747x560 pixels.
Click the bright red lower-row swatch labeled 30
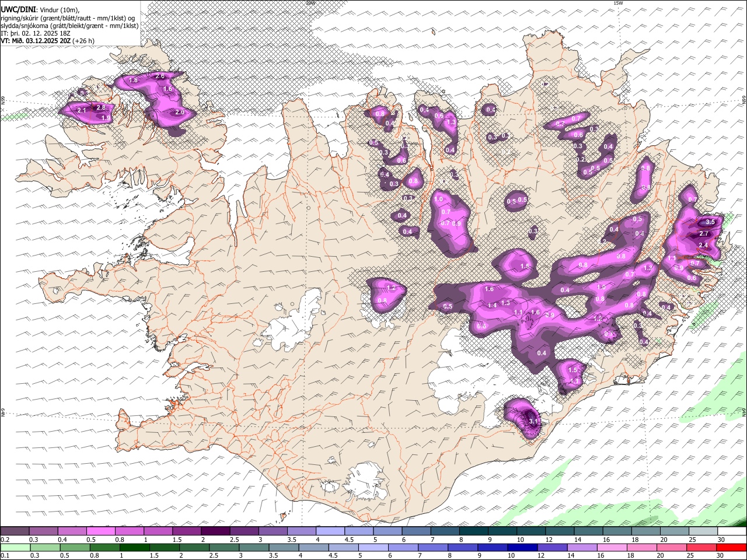coord(731,548)
